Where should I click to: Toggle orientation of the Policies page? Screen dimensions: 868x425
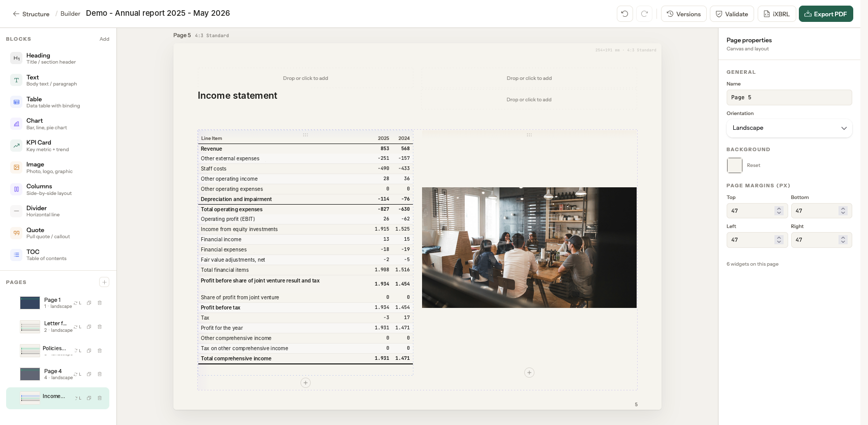(x=78, y=351)
